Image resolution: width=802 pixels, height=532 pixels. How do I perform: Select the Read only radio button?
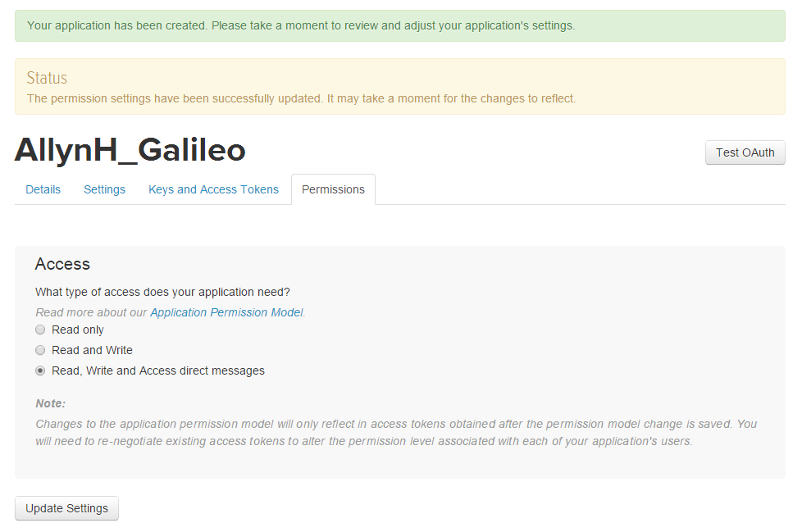coord(40,330)
